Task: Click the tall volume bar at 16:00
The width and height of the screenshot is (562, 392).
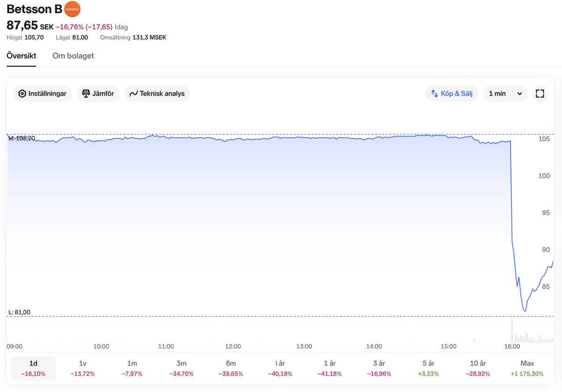Action: (512, 330)
